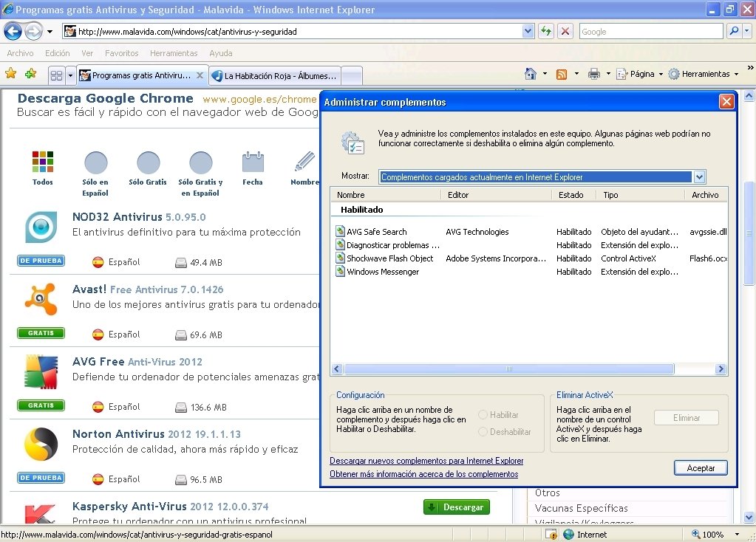Click the Refresh page icon
This screenshot has width=756, height=542.
(x=546, y=31)
